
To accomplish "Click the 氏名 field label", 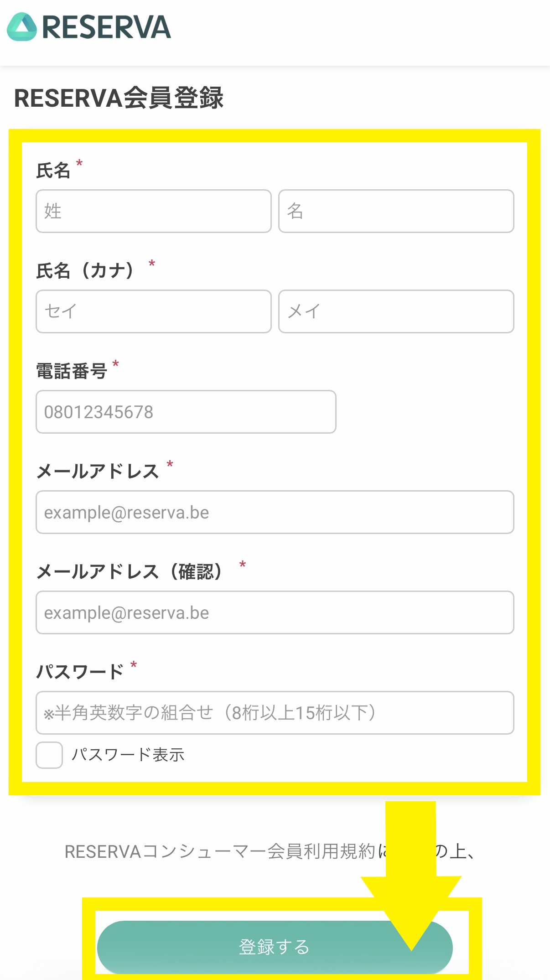I will coord(53,171).
